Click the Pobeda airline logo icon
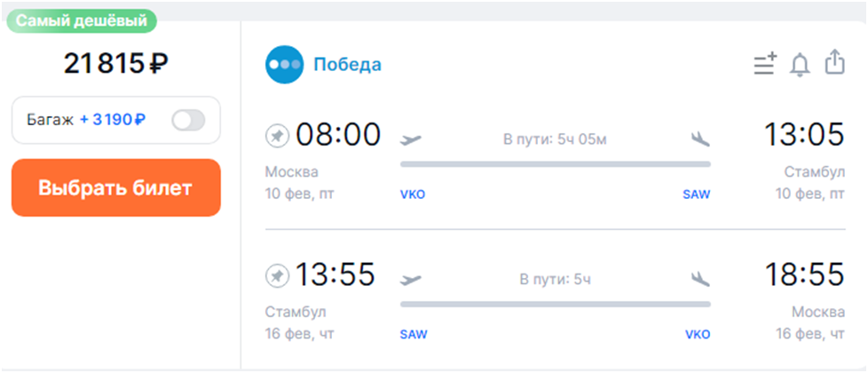Viewport: 868px width, 373px height. (x=285, y=65)
